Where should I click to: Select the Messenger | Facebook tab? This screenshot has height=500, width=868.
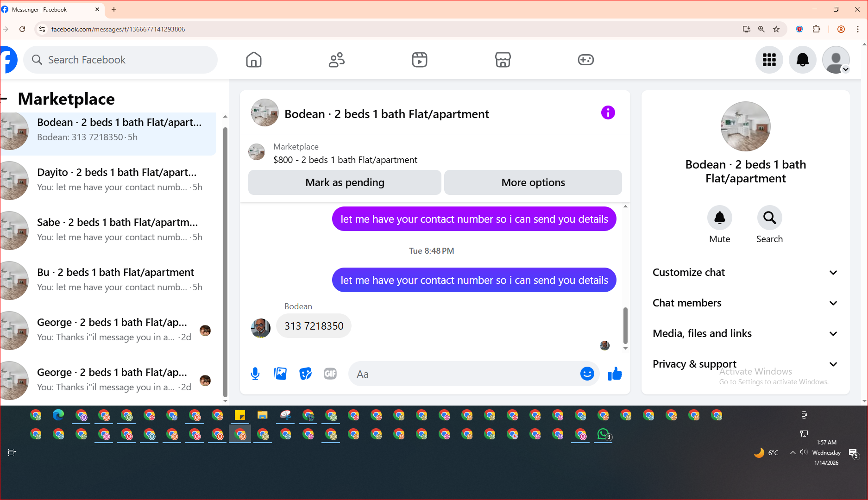tap(51, 9)
